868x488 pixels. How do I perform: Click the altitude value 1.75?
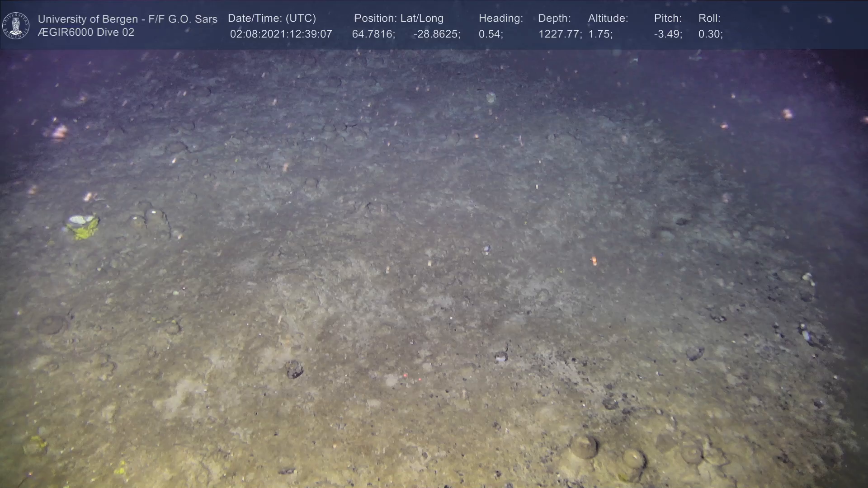pos(600,34)
